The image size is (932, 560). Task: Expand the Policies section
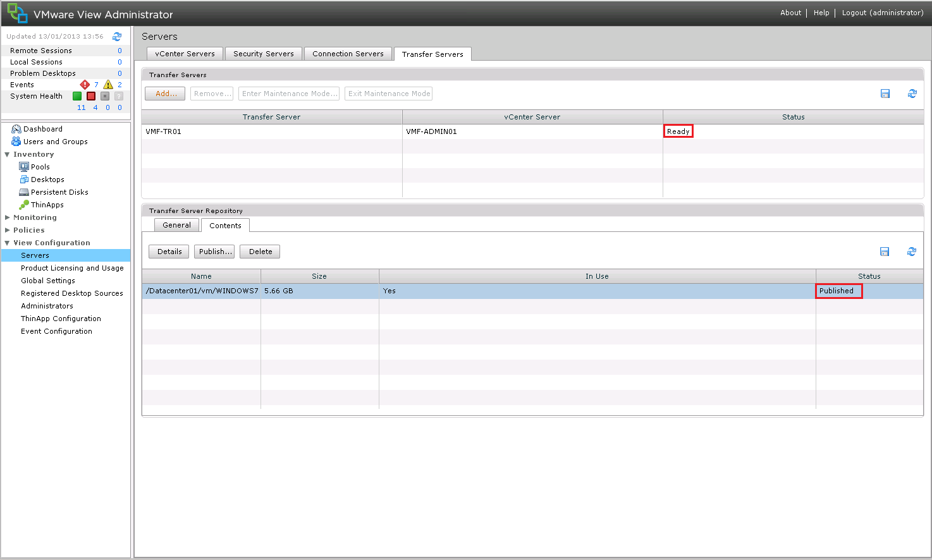pyautogui.click(x=8, y=230)
